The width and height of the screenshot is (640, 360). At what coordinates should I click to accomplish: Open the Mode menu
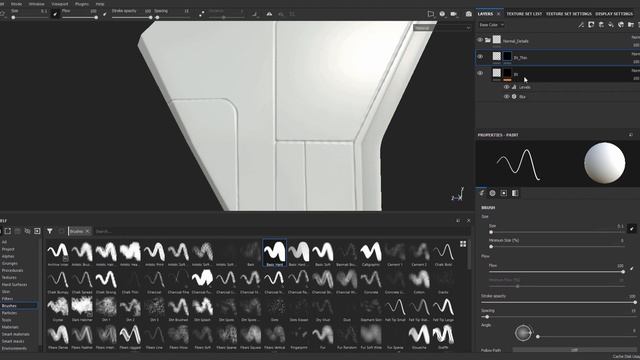[16, 4]
